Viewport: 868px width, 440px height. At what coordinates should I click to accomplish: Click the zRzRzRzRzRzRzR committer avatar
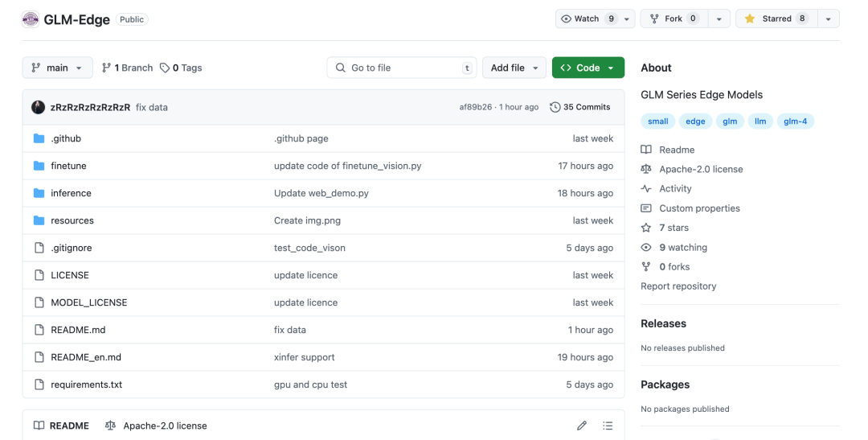click(39, 107)
